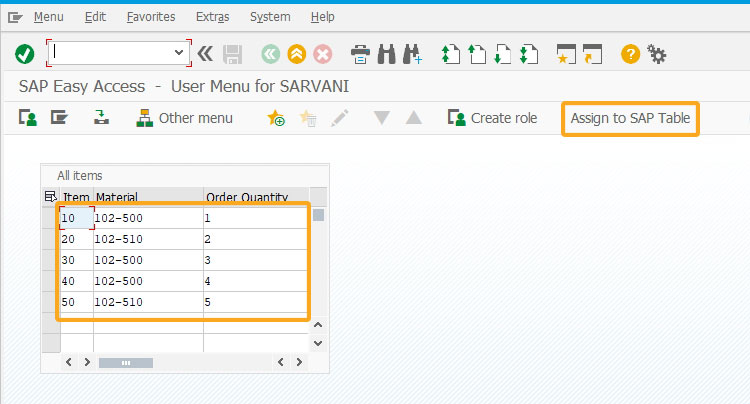Click the SAP Menu icon
Image resolution: width=750 pixels, height=404 pixels.
pos(59,118)
